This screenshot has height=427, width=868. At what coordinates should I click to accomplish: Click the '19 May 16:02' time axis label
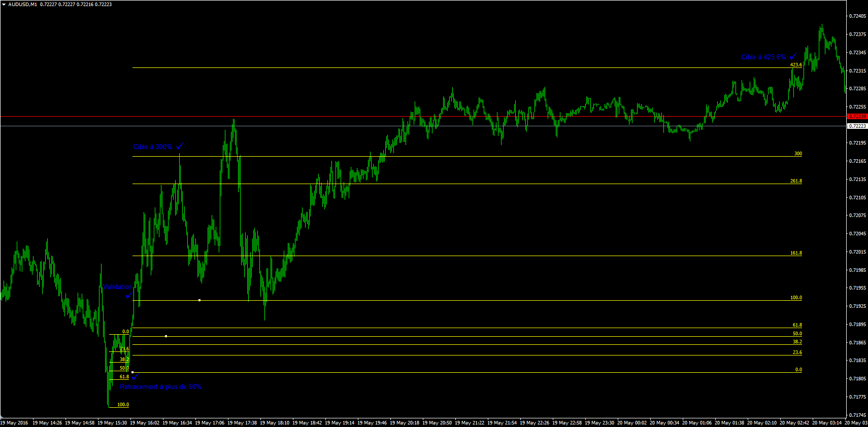point(145,423)
